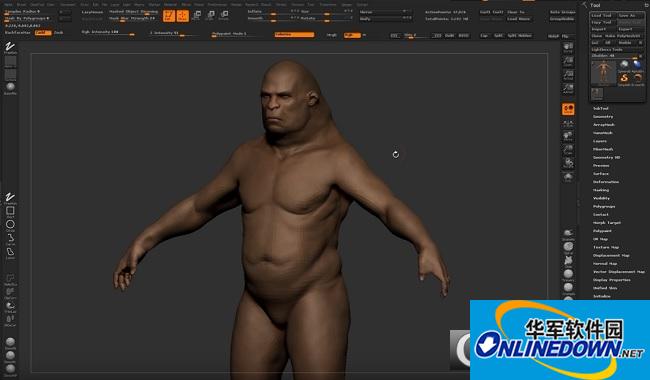Activate the orange Draw mode button
The width and height of the screenshot is (650, 380).
[182, 16]
